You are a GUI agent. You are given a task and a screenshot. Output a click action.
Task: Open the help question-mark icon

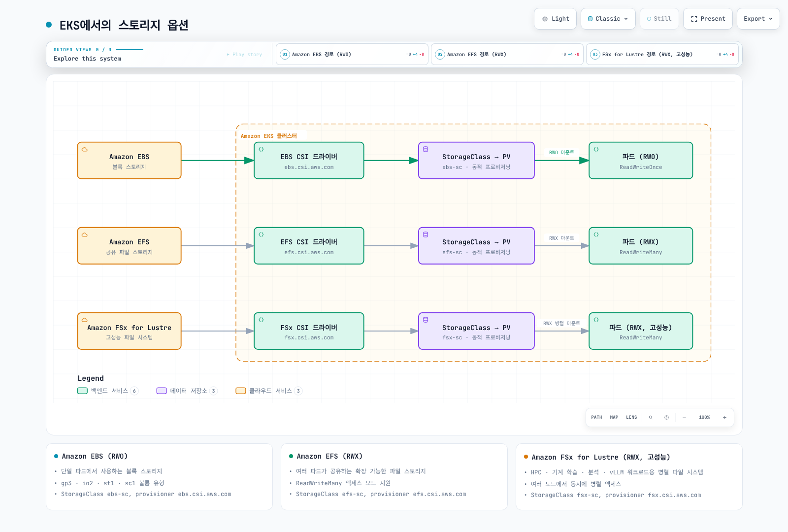(666, 417)
